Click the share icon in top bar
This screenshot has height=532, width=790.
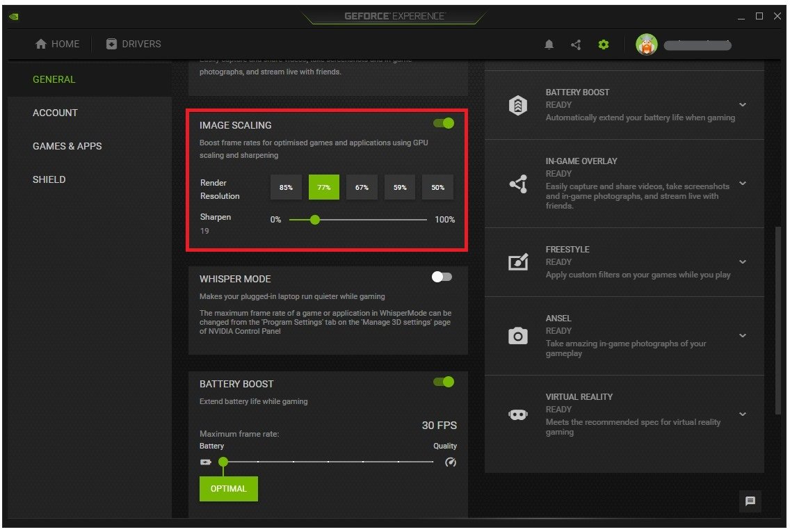point(576,45)
